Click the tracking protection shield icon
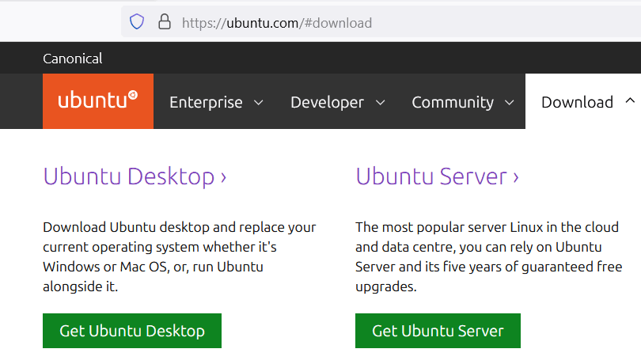The height and width of the screenshot is (364, 641). [x=137, y=21]
